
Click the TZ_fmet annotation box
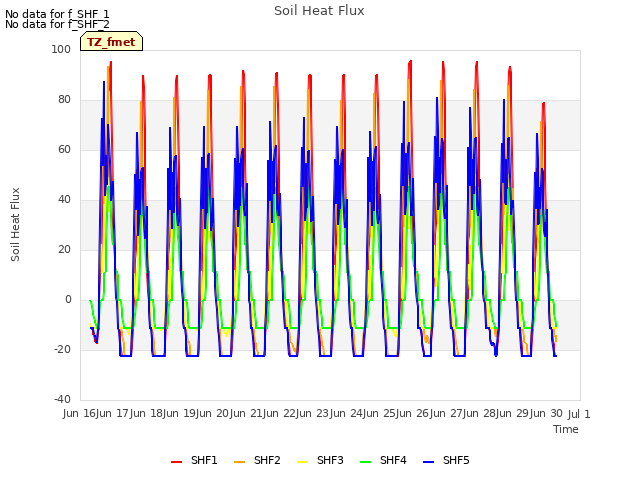111,41
